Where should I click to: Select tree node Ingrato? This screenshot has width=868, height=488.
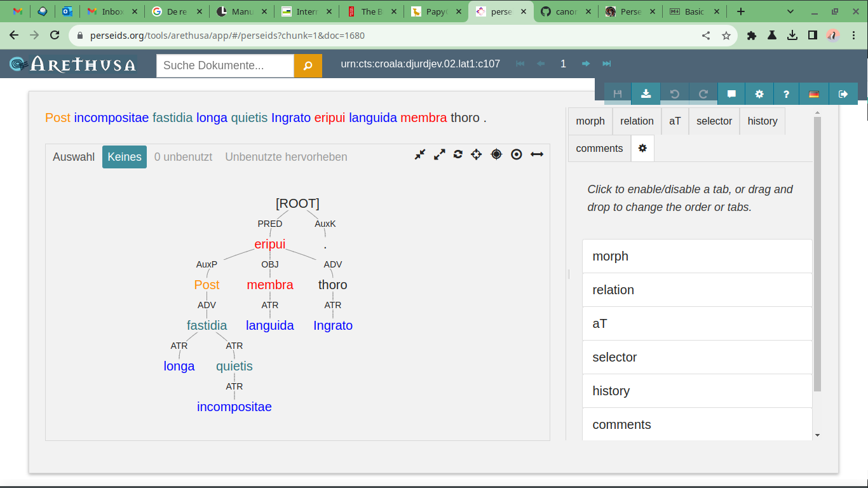[x=333, y=325]
